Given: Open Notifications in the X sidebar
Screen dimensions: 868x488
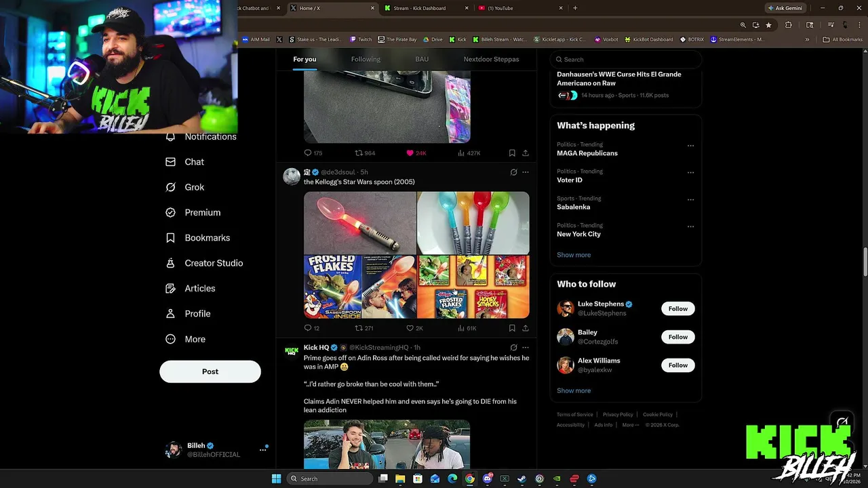Looking at the screenshot, I should (210, 137).
